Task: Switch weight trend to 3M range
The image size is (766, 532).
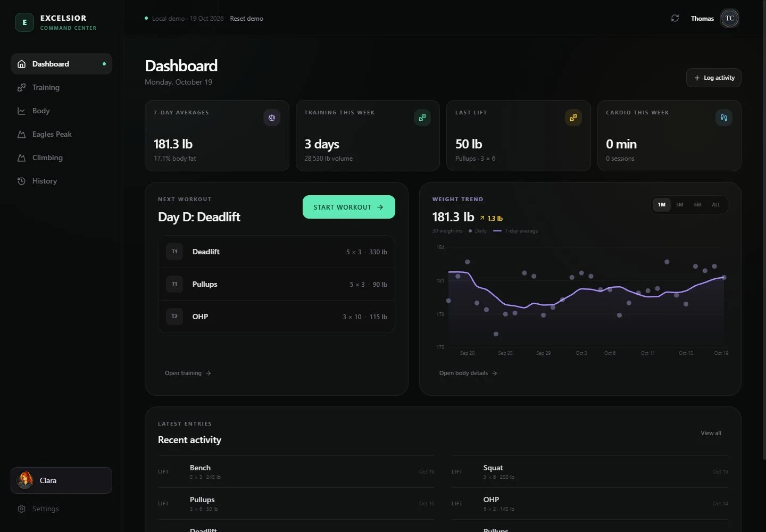Action: point(680,205)
